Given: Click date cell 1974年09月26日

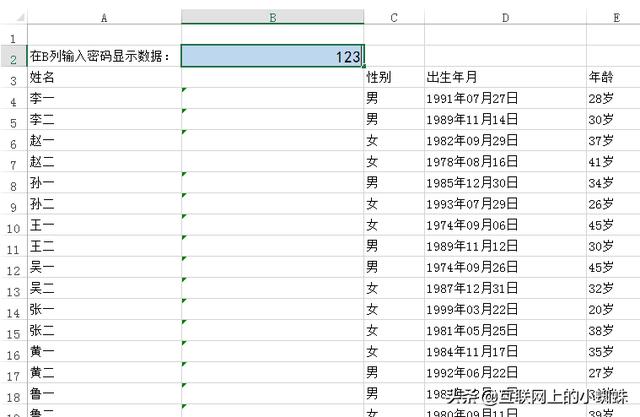Looking at the screenshot, I should 505,267.
